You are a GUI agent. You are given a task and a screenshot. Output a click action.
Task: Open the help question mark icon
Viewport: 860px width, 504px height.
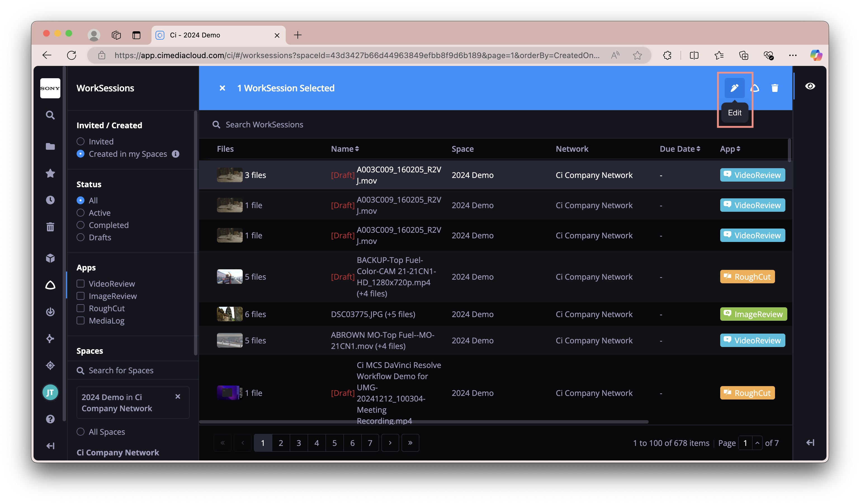click(x=50, y=419)
